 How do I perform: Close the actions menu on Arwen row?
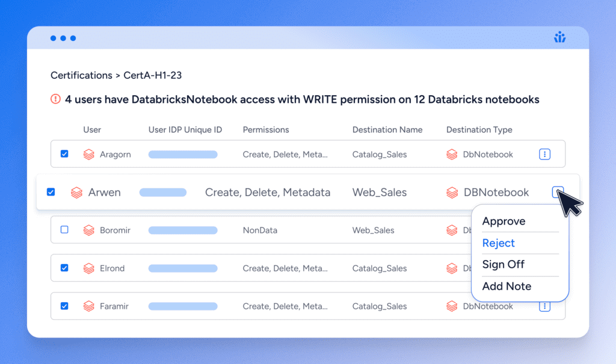556,192
